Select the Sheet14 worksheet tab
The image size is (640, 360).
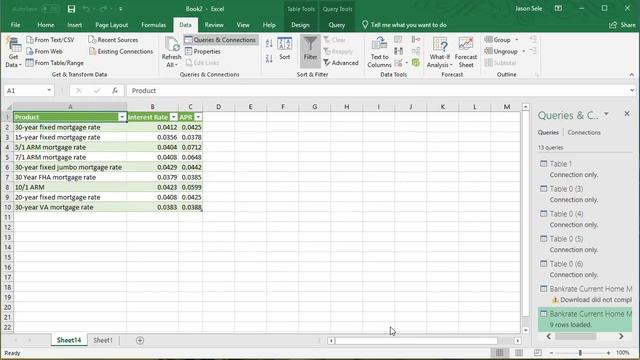pos(69,340)
